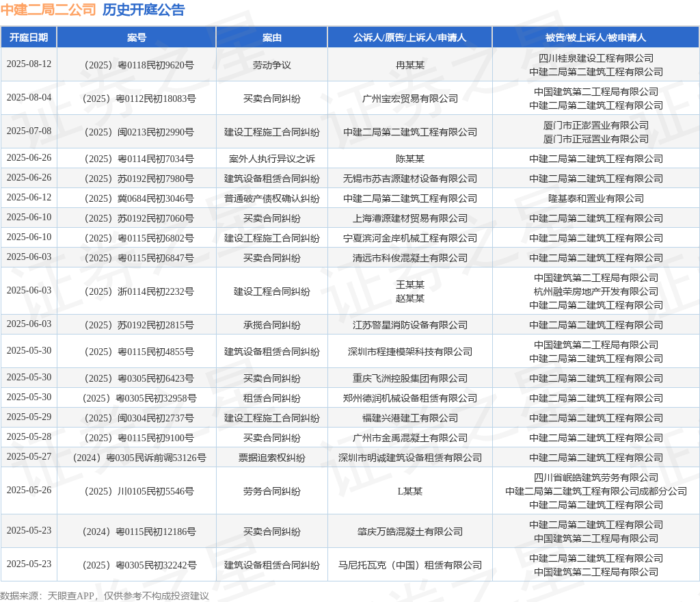Click the 案号 column header
This screenshot has height=602, width=700.
pyautogui.click(x=137, y=38)
